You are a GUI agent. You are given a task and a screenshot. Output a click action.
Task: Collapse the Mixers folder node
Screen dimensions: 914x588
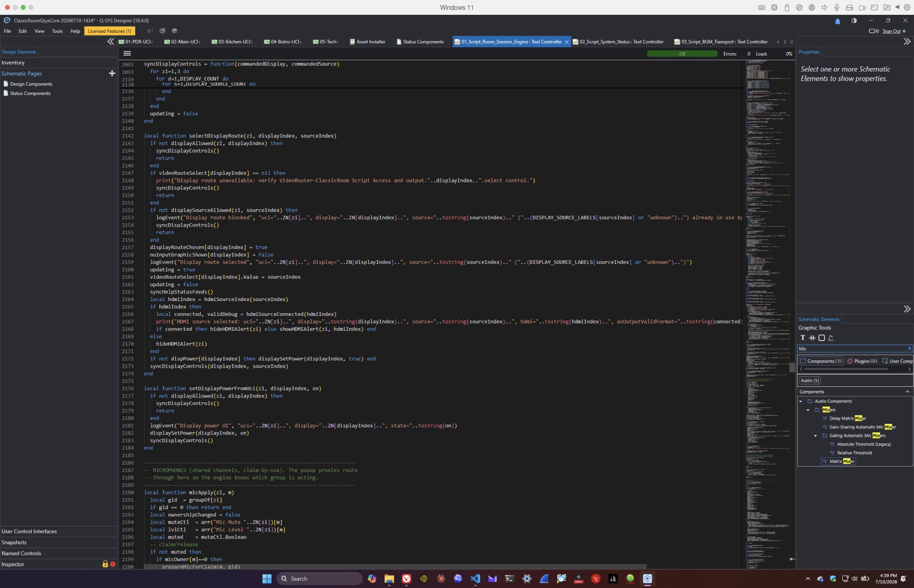(808, 410)
